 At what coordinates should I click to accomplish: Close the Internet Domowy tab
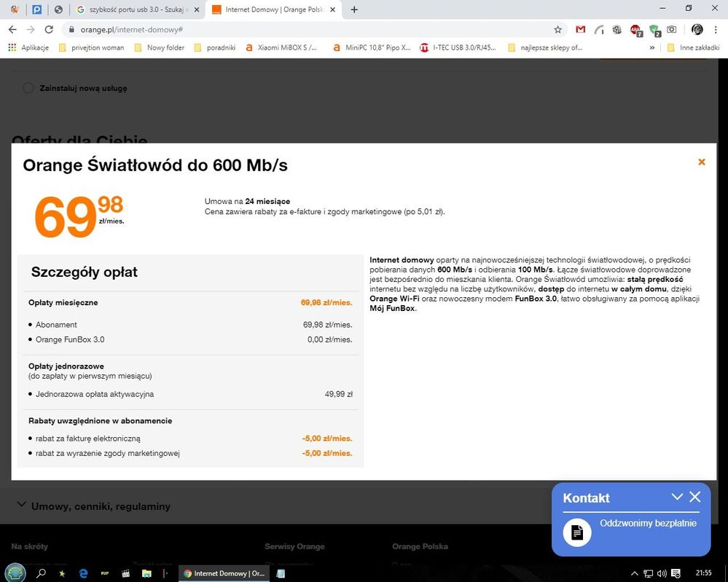coord(332,9)
